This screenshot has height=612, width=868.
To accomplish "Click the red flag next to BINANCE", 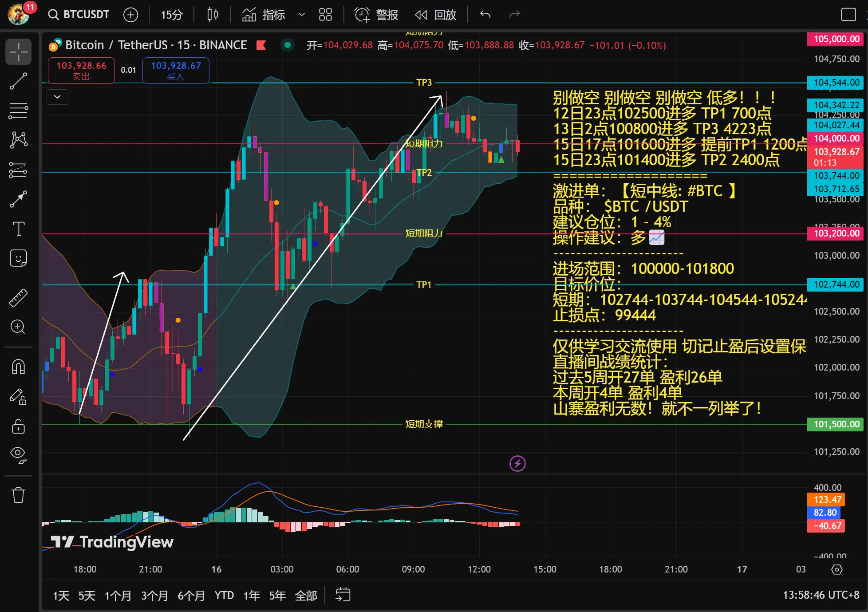I will (261, 45).
